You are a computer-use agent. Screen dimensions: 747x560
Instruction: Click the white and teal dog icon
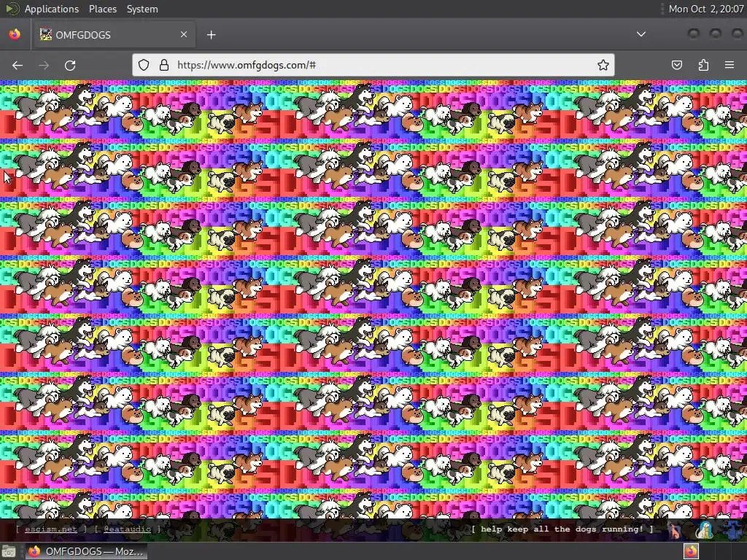(705, 529)
